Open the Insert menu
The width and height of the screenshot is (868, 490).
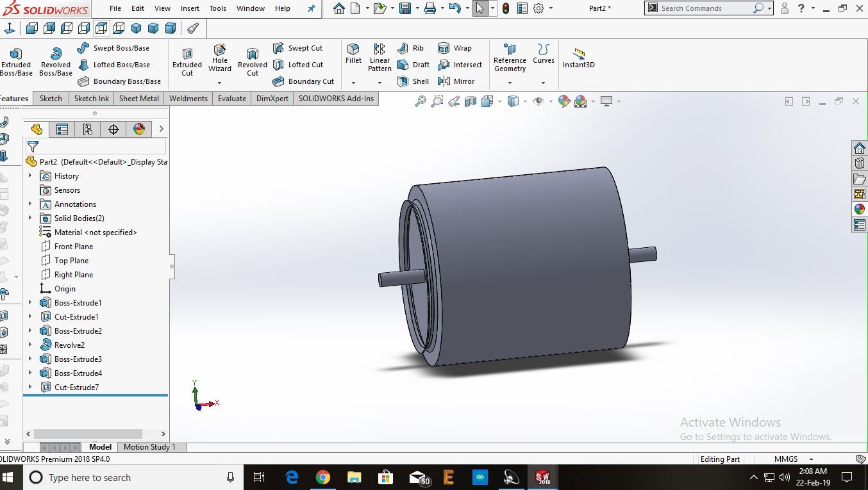(190, 8)
